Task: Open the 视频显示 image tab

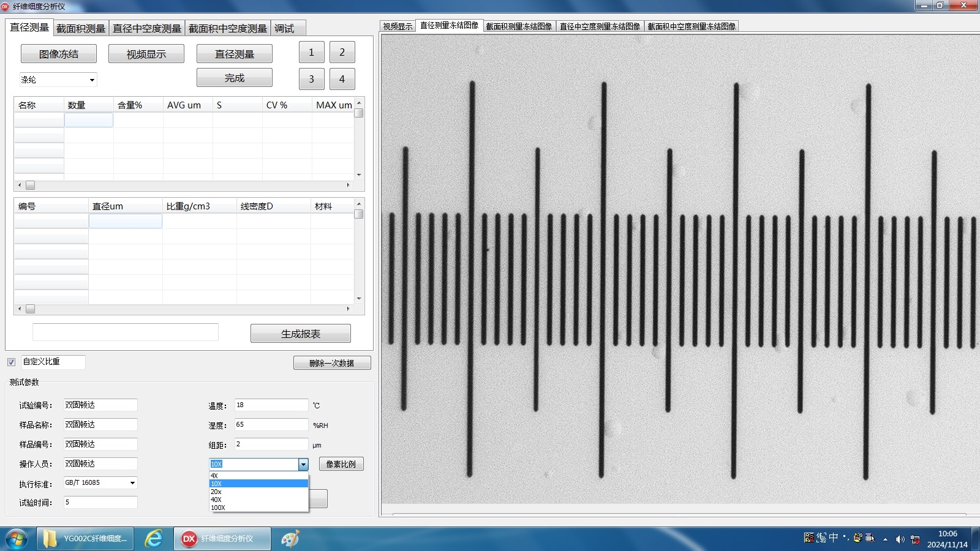Action: point(398,26)
